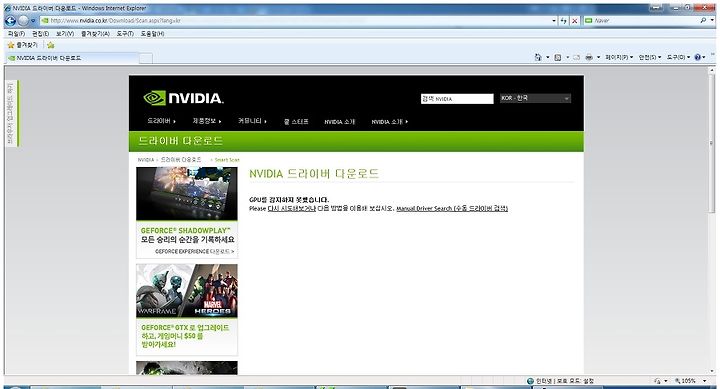Screen dimensions: 720x389
Task: Click the NVIDIA logo in page header
Action: pyautogui.click(x=183, y=98)
